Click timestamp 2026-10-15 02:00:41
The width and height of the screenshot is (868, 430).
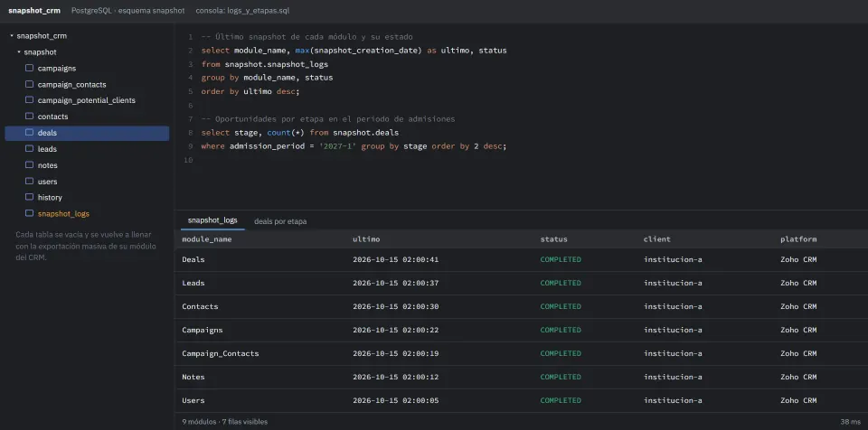click(396, 259)
